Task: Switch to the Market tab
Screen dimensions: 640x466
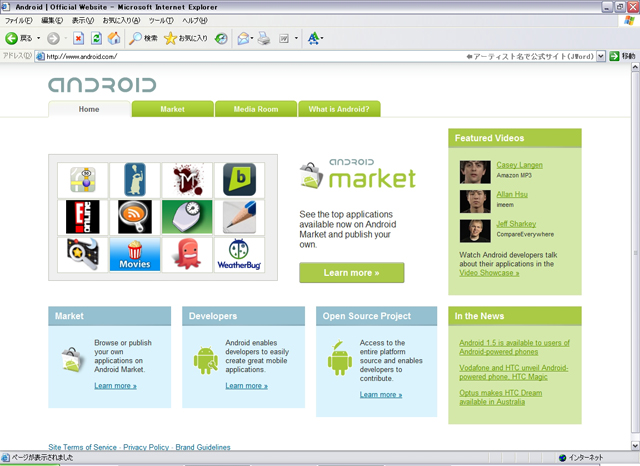Action: pos(173,109)
